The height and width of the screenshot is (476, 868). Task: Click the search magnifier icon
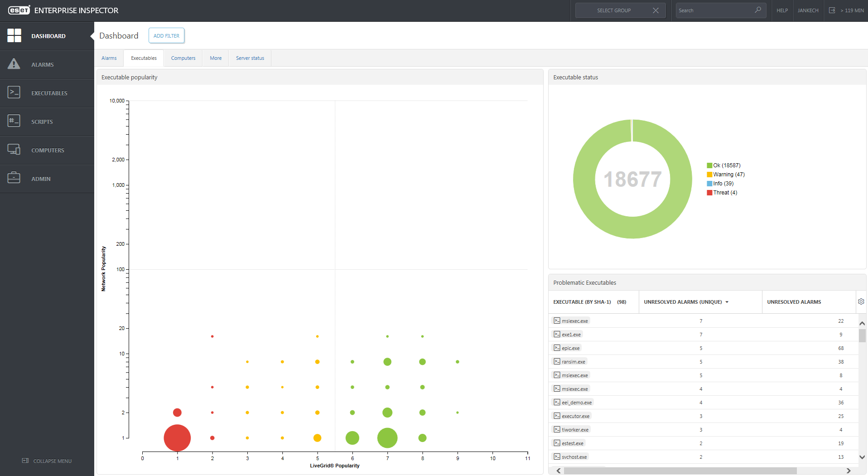[x=758, y=10]
